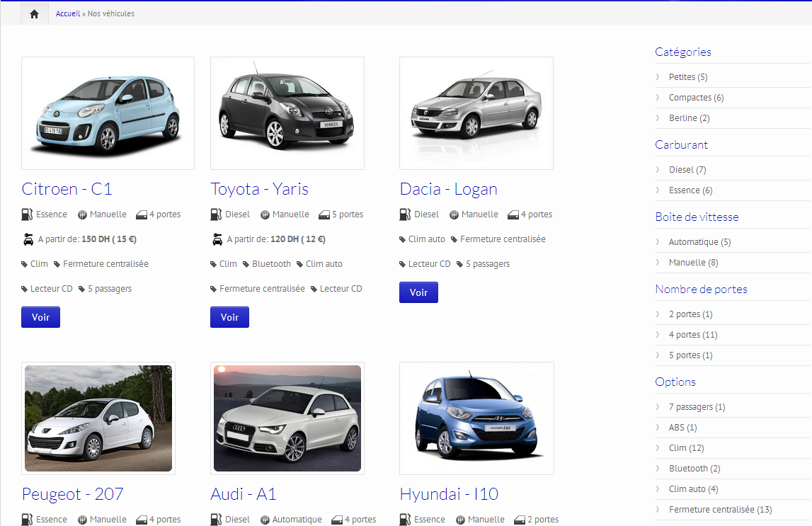Click the chevron next to Compactes category
This screenshot has height=526, width=812.
[658, 97]
